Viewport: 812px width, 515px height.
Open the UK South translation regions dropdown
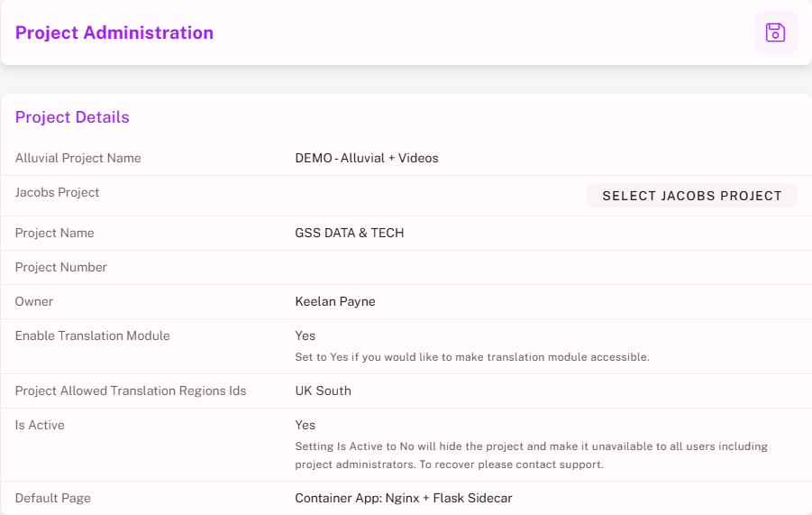pyautogui.click(x=324, y=391)
